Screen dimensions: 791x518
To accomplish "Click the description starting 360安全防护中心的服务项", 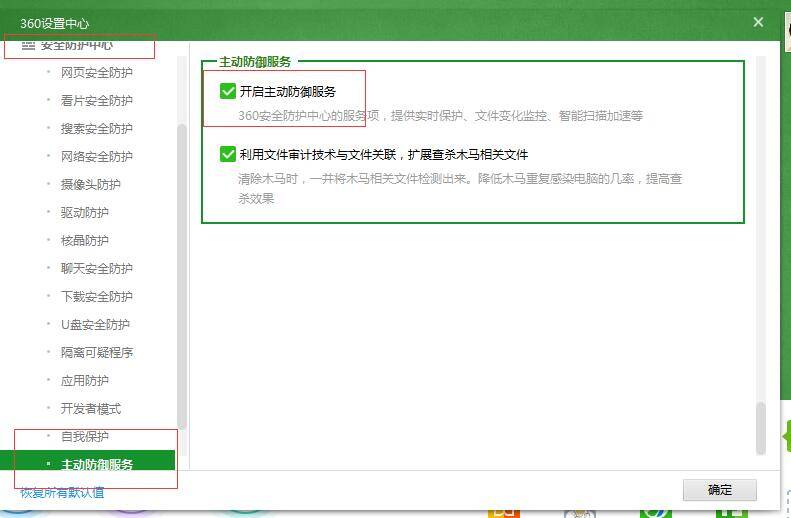I will coord(440,116).
